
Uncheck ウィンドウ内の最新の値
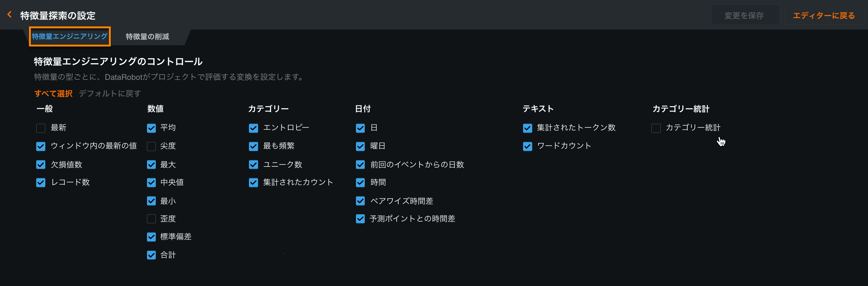(41, 146)
